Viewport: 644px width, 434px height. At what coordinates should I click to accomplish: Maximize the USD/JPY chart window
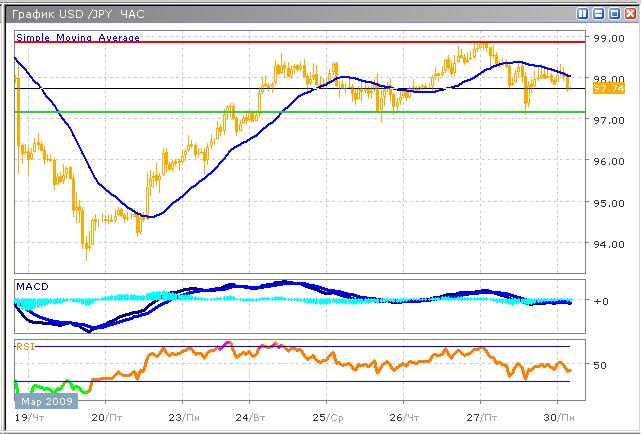tap(614, 13)
